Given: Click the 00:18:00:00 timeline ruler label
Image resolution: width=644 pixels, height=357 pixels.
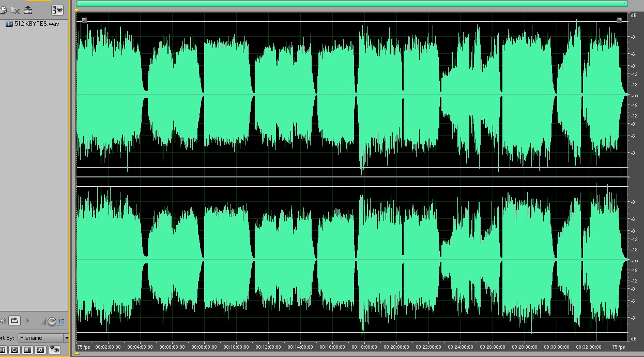Looking at the screenshot, I should click(365, 347).
